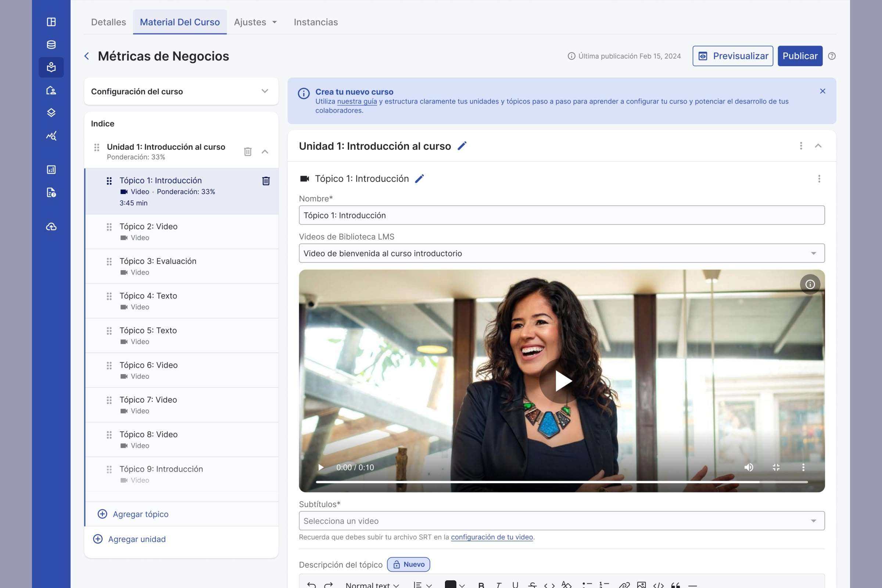Open the configuración de tu video link
Screen dimensions: 882x588
click(492, 537)
